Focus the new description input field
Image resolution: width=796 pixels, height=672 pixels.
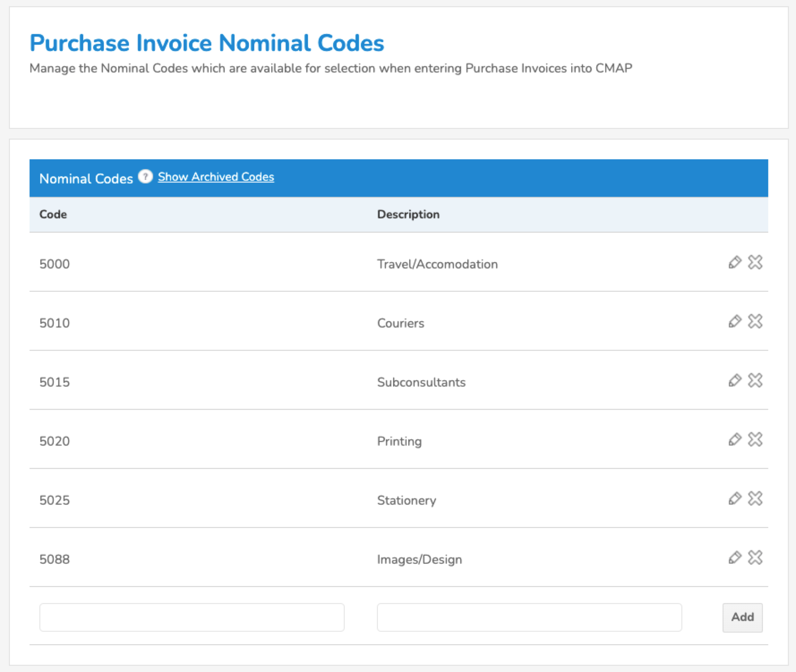tap(529, 617)
